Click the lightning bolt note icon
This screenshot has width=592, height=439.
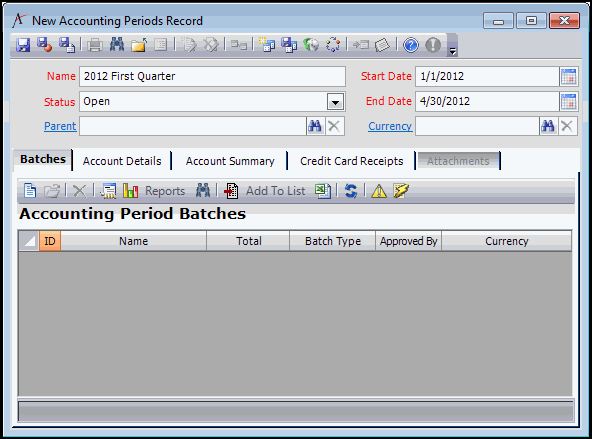click(x=401, y=191)
